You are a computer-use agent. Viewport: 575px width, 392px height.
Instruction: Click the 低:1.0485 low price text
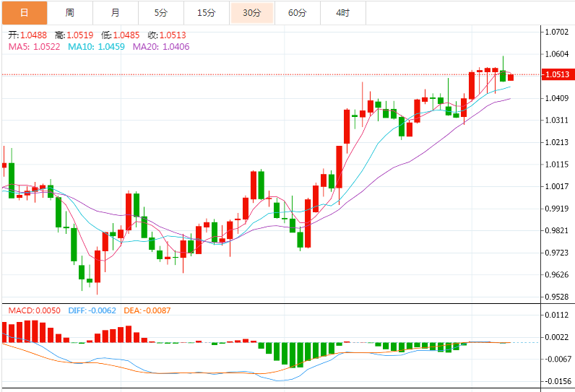(x=121, y=35)
